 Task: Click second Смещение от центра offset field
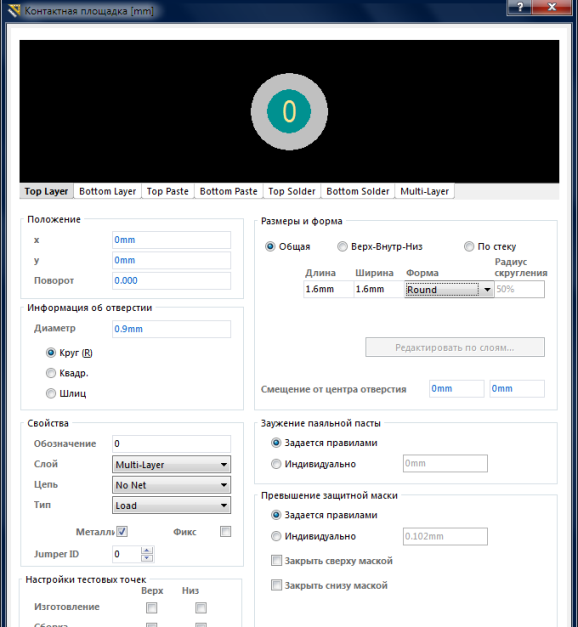pyautogui.click(x=517, y=389)
